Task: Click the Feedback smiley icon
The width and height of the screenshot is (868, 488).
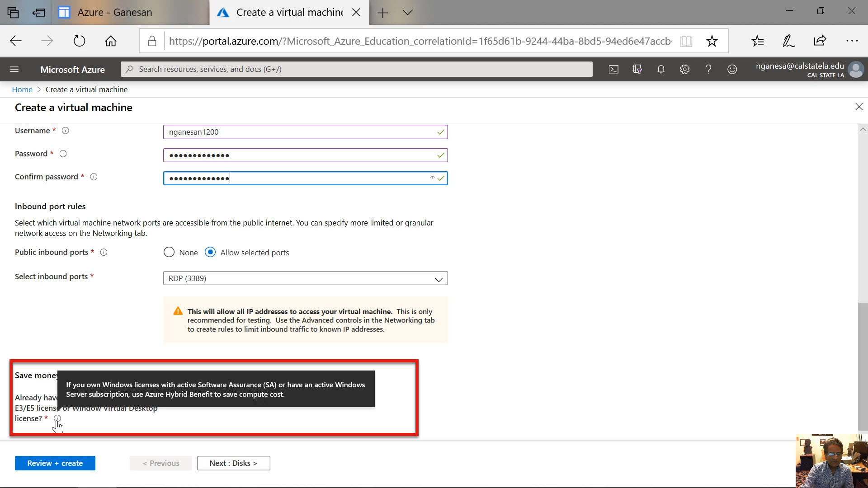Action: click(732, 69)
